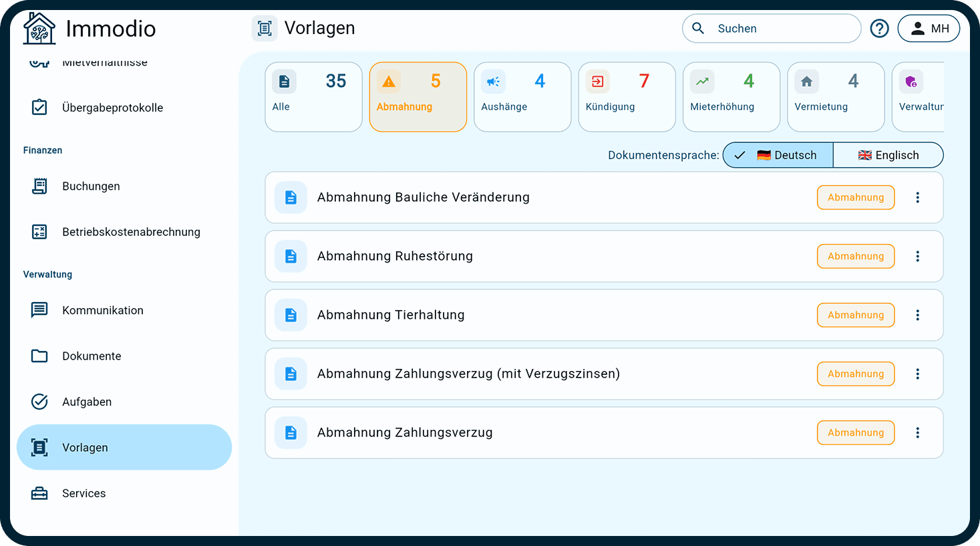Image resolution: width=980 pixels, height=546 pixels.
Task: Click the Mieterhöhung trending-up icon
Action: tap(702, 82)
